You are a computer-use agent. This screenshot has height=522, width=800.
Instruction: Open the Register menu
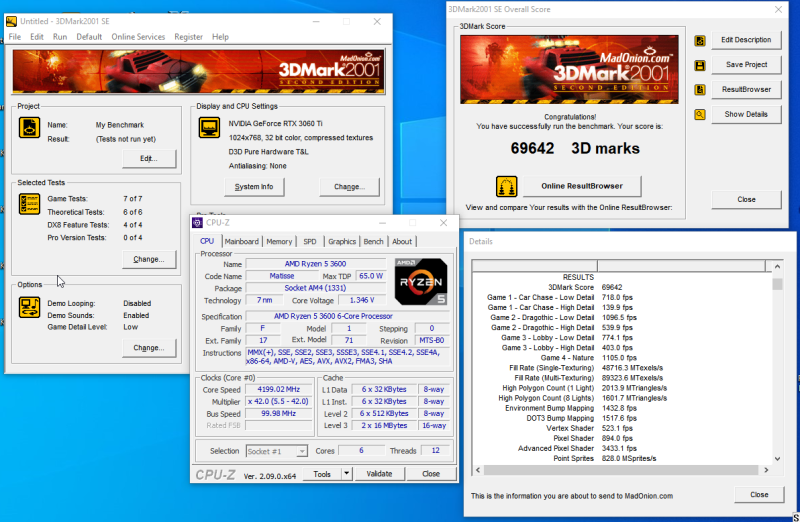pyautogui.click(x=188, y=37)
